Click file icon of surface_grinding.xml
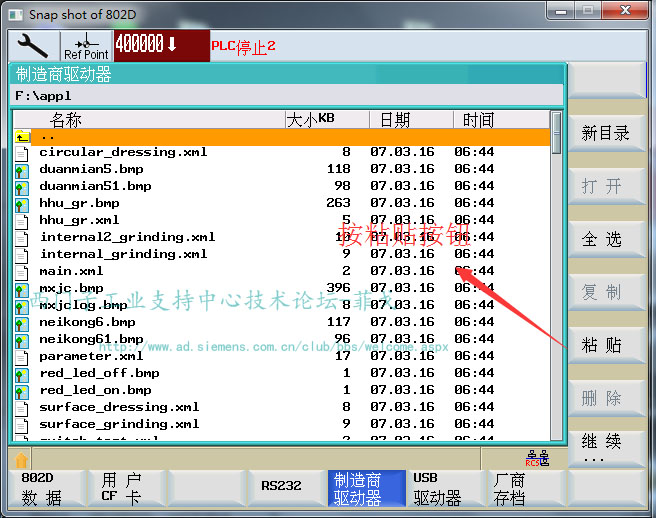Image resolution: width=656 pixels, height=518 pixels. point(22,426)
